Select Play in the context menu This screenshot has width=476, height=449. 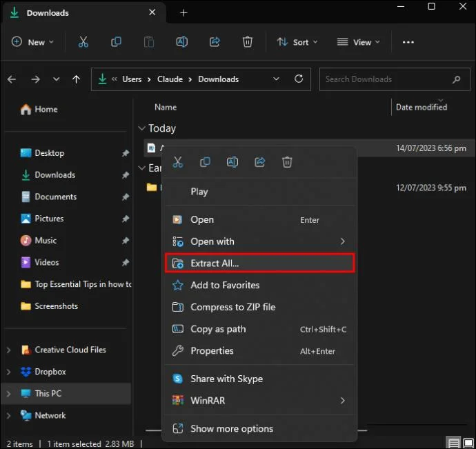click(x=260, y=192)
